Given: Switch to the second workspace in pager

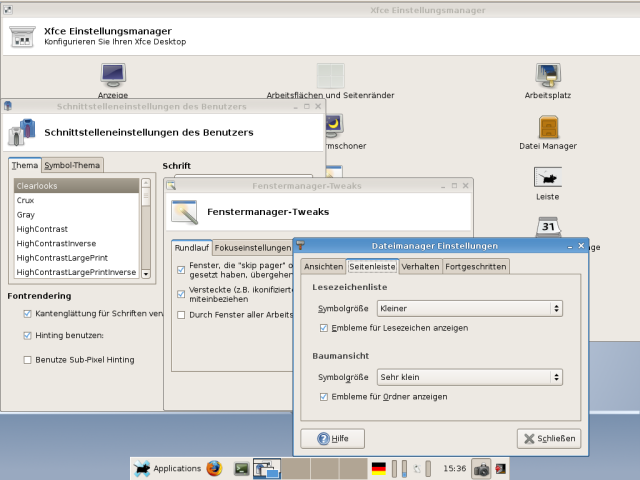Looking at the screenshot, I should 296,468.
